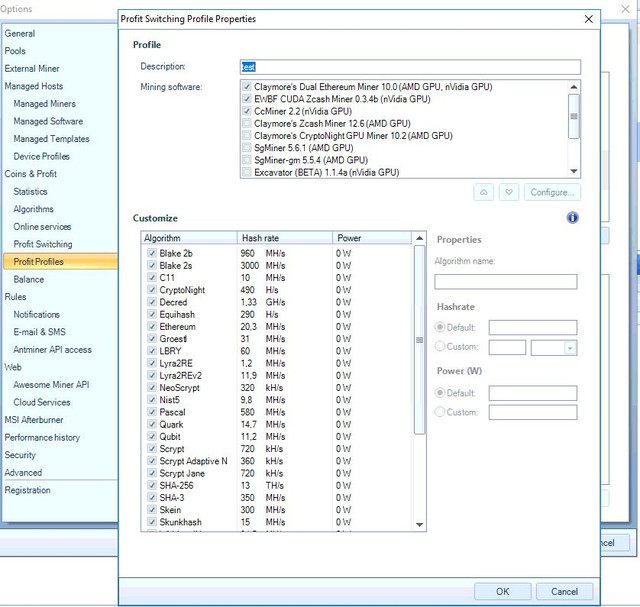
Task: Select External Miner in Options sidebar
Action: [32, 69]
